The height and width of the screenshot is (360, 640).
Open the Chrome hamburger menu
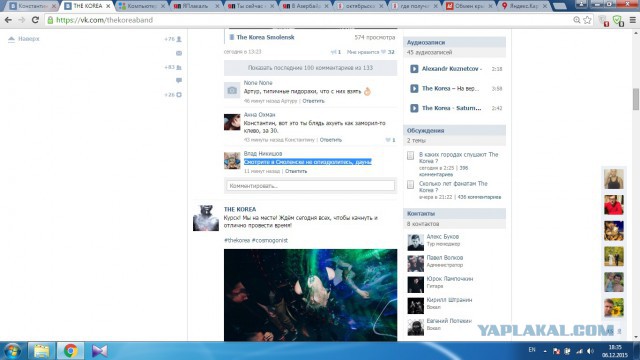[x=633, y=20]
